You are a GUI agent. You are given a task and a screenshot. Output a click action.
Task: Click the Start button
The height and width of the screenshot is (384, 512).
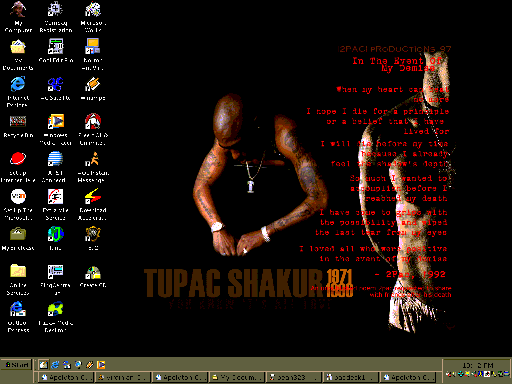[x=16, y=365]
